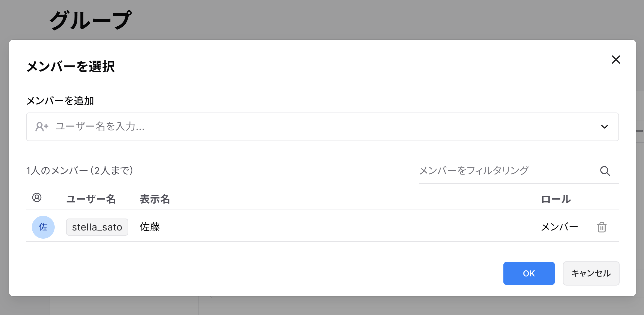Viewport: 644px width, 315px height.
Task: Click the person icon in the table header
Action: point(37,198)
